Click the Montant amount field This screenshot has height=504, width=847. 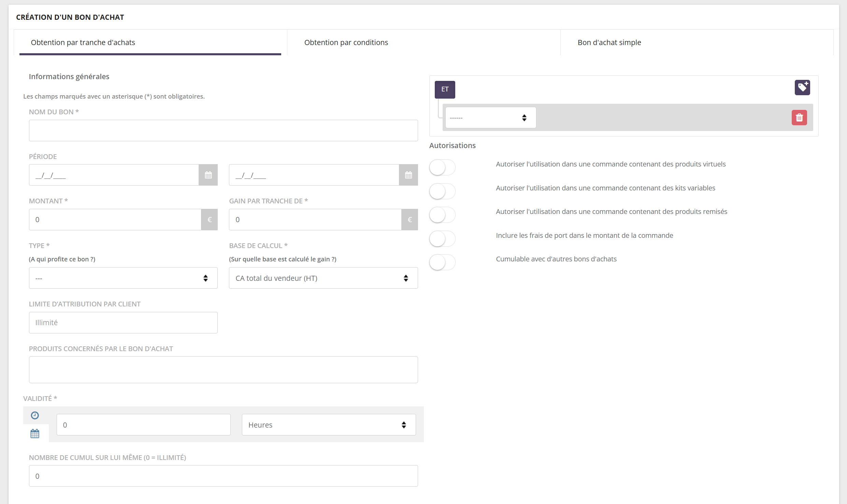115,219
